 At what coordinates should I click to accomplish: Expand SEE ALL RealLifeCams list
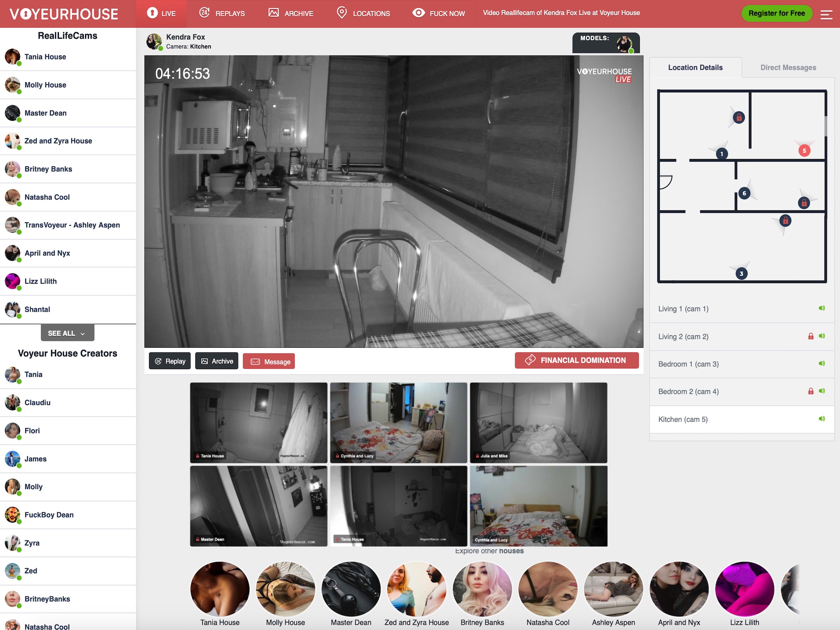coord(66,333)
